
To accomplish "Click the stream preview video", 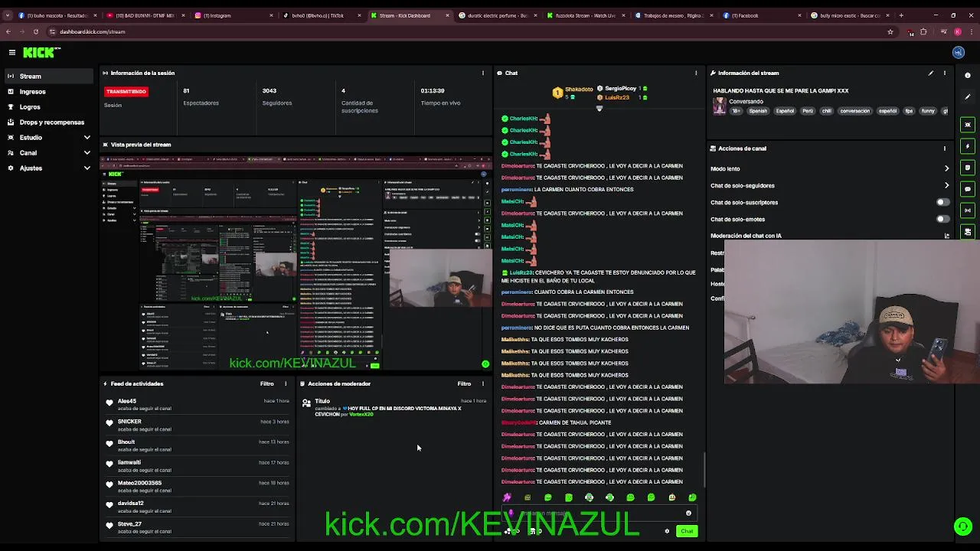I will coord(296,262).
